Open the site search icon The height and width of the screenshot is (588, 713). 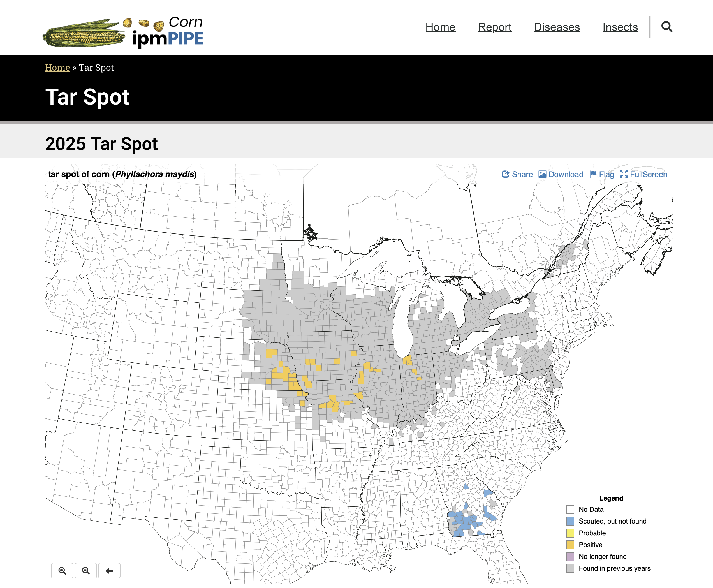[x=667, y=27]
